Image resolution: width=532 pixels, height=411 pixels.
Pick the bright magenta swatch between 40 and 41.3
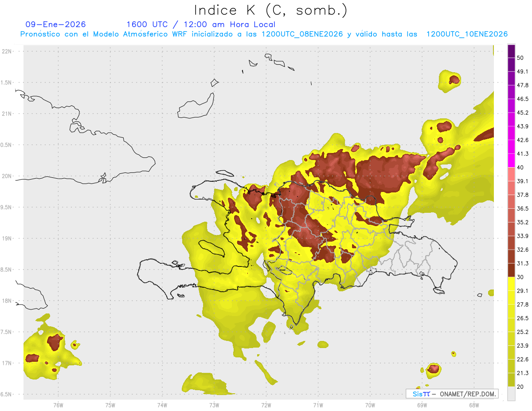(511, 160)
